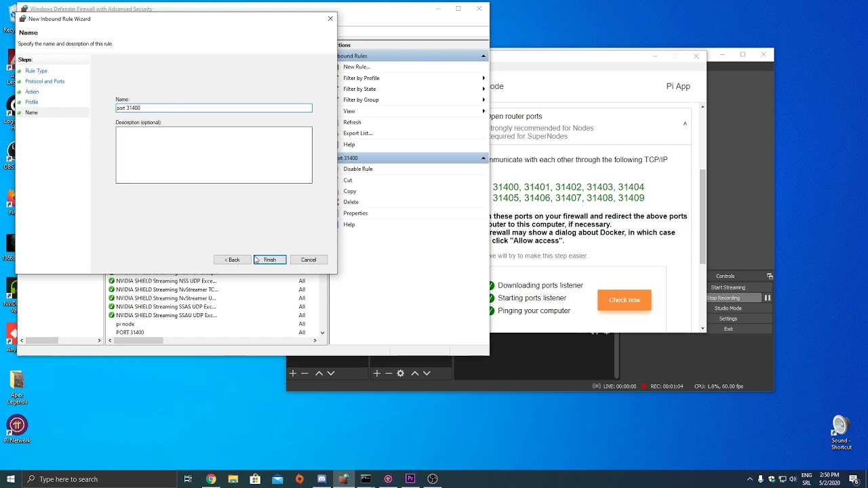Viewport: 868px width, 488px height.
Task: Select the pi node rule row
Action: (213, 324)
